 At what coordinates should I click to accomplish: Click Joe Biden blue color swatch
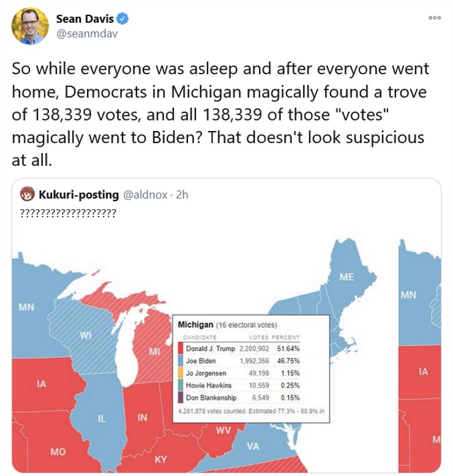coord(180,361)
